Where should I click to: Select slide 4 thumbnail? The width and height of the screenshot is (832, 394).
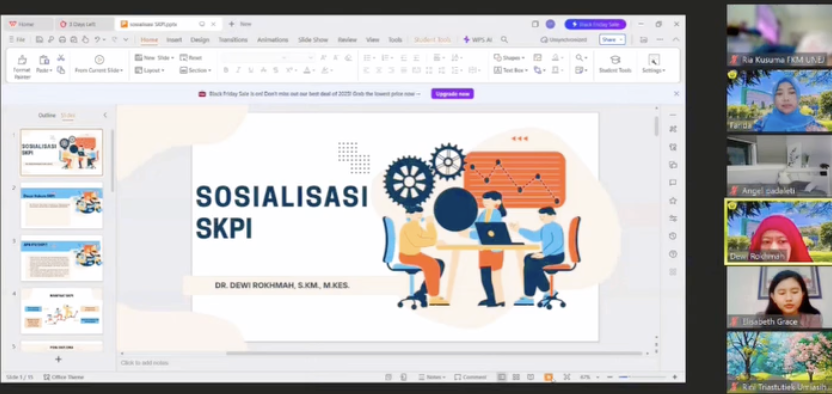point(62,311)
